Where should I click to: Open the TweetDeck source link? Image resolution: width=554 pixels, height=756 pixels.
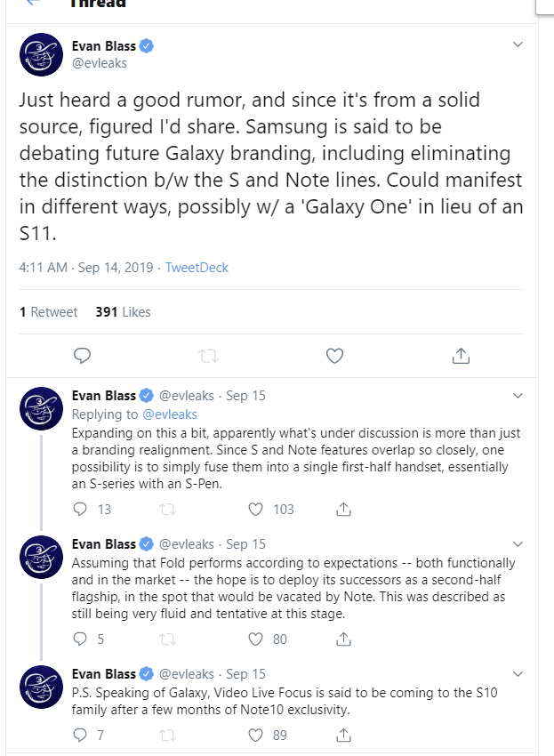click(x=197, y=267)
